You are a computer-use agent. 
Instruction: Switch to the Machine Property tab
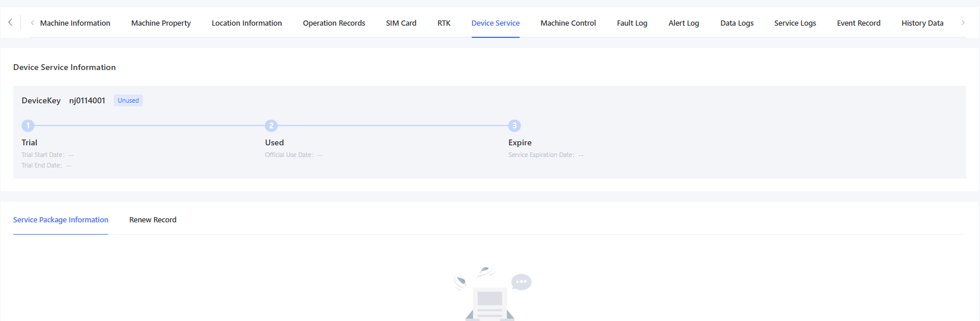pos(161,23)
